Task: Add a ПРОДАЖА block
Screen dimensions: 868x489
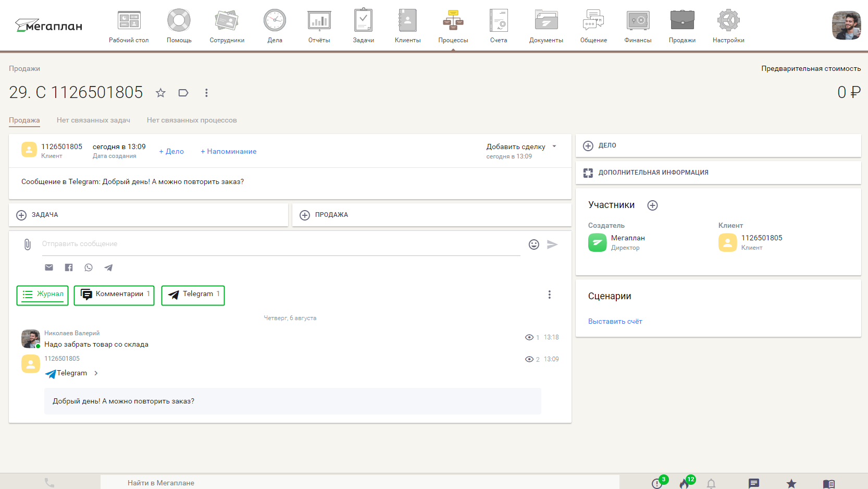Action: (x=432, y=215)
